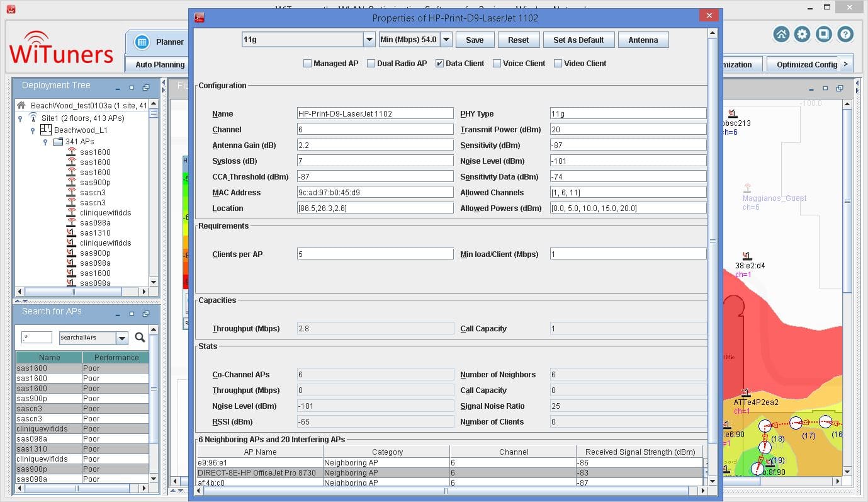Maximize the Search for APs panel

pyautogui.click(x=132, y=314)
